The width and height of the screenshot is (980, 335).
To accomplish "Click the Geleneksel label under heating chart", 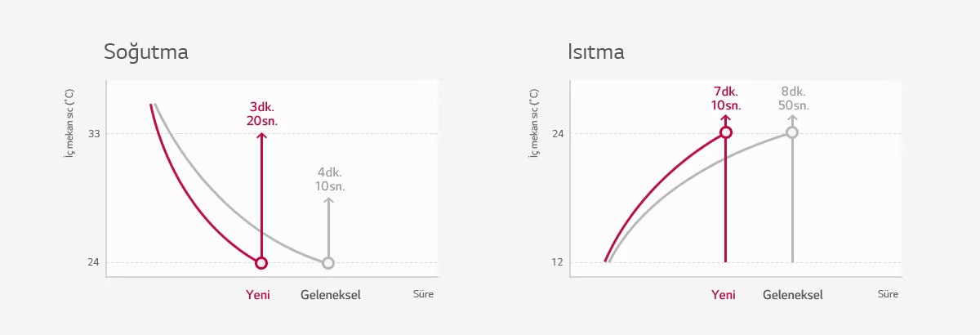I will click(x=793, y=295).
